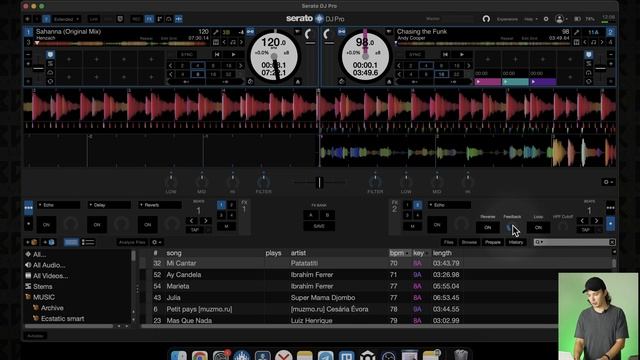This screenshot has width=640, height=360.
Task: Toggle multi-FX mode dots in FX 1
Action: coord(29,207)
